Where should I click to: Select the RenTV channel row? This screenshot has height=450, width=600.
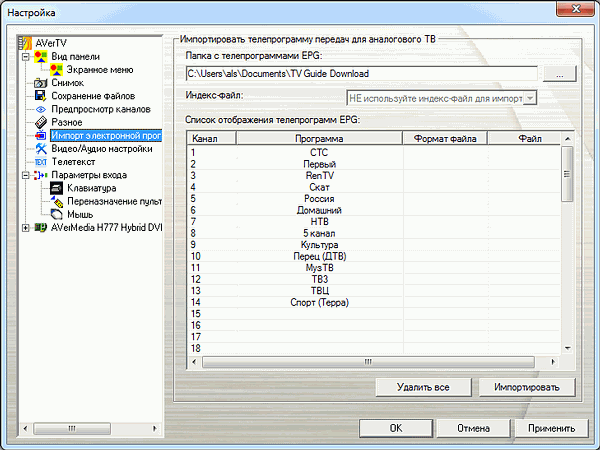tap(374, 176)
